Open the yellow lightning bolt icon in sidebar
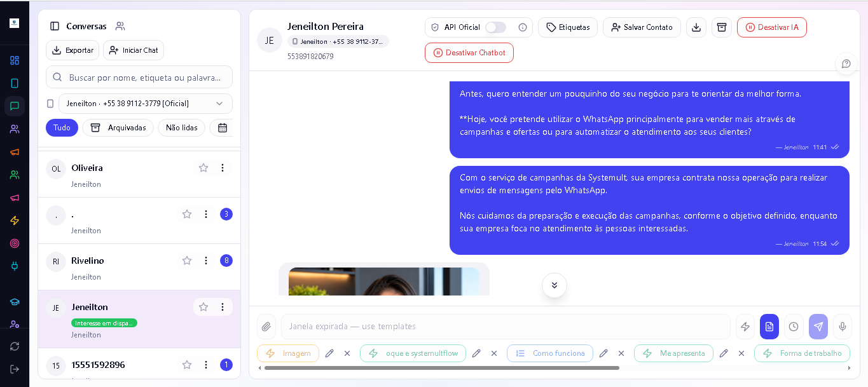The height and width of the screenshot is (387, 868). pos(15,221)
